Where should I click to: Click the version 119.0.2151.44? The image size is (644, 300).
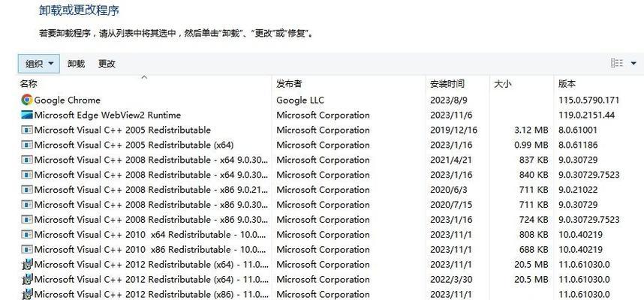[586, 115]
